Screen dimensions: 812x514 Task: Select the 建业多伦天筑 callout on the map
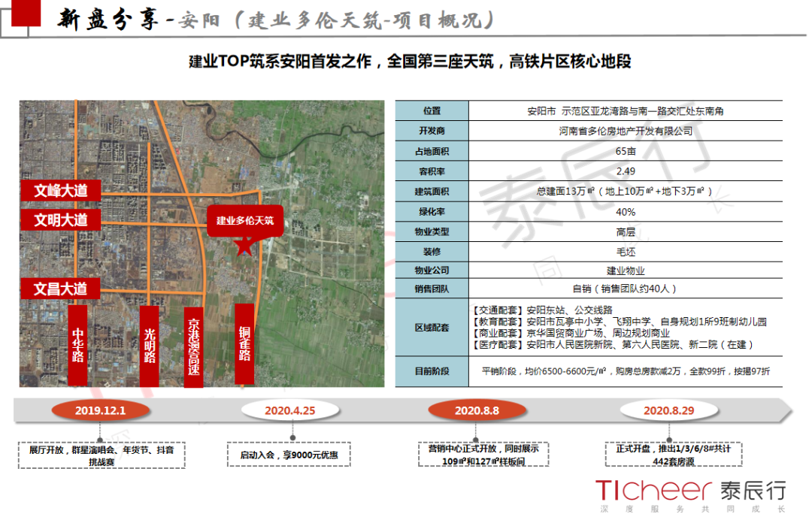[x=245, y=220]
